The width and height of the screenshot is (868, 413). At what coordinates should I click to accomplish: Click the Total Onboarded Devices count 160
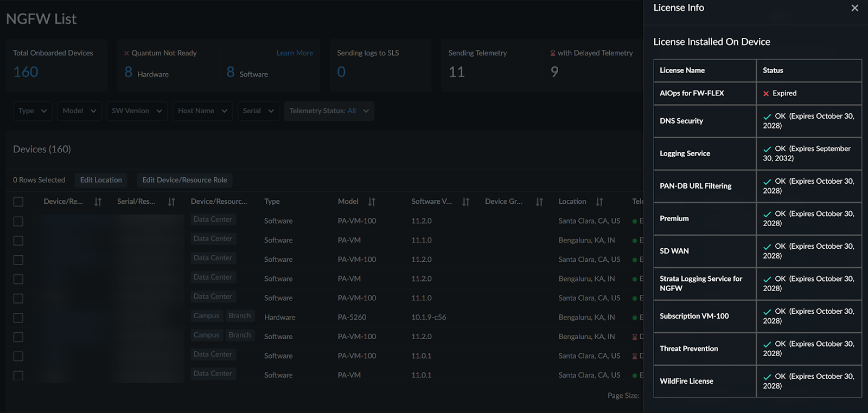(25, 72)
